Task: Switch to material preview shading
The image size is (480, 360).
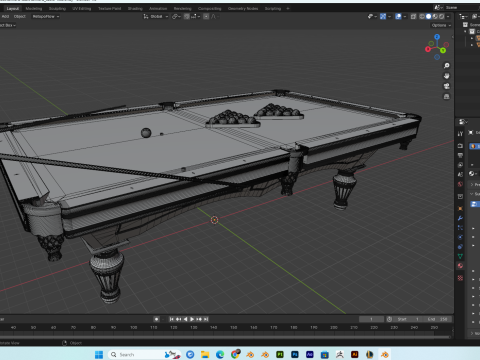Action: (435, 16)
